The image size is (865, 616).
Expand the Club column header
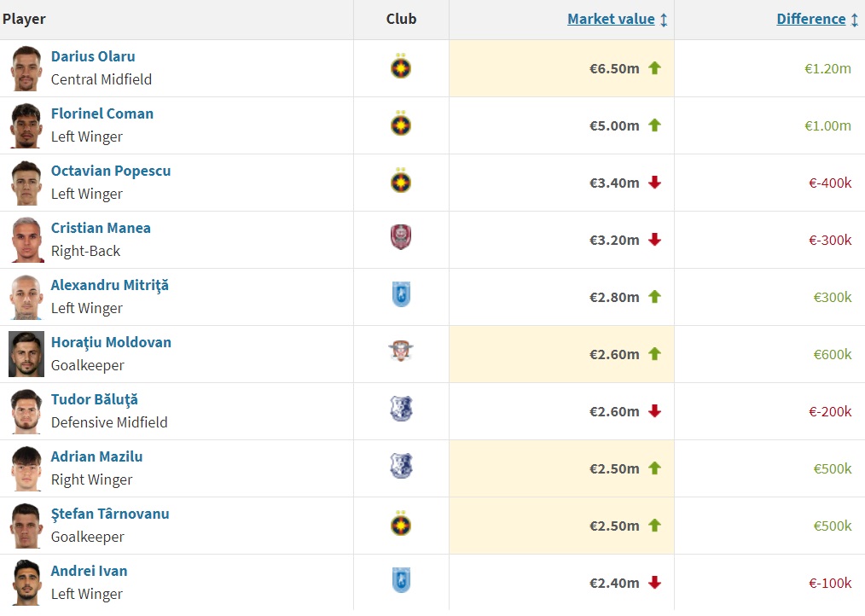coord(401,19)
